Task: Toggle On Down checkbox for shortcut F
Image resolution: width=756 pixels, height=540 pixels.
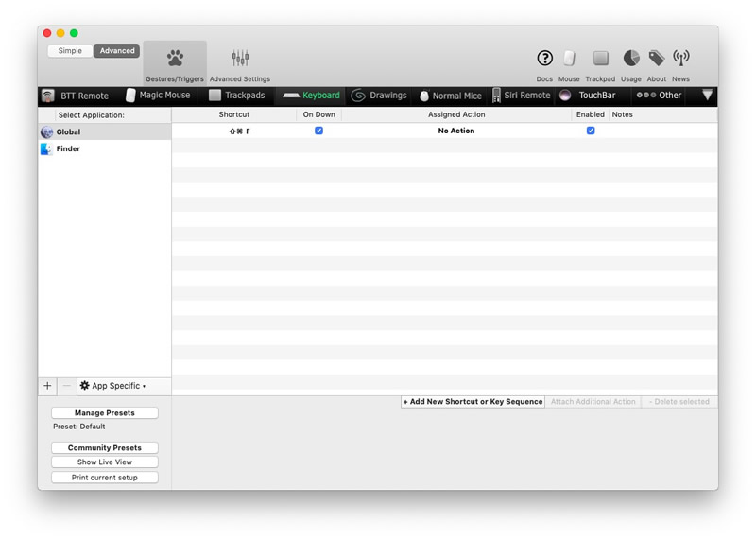Action: tap(318, 131)
